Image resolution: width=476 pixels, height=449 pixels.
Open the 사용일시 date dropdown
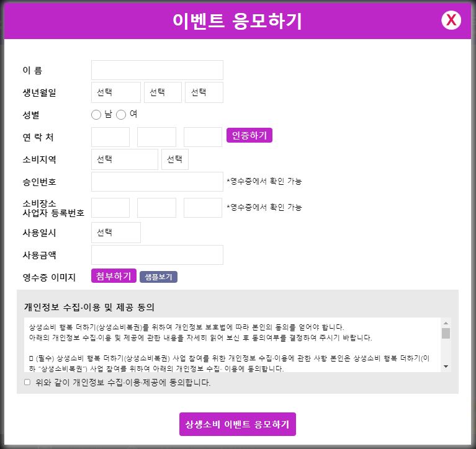pos(115,233)
